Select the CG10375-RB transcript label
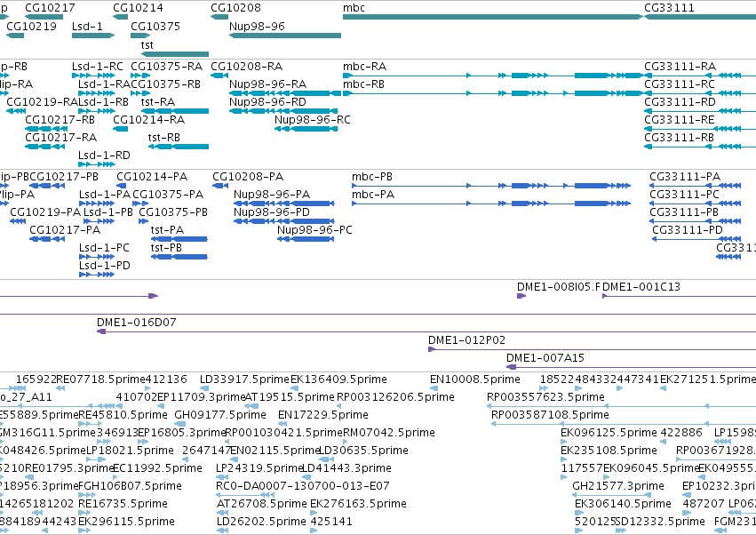Screen dimensions: 756x535 165,84
